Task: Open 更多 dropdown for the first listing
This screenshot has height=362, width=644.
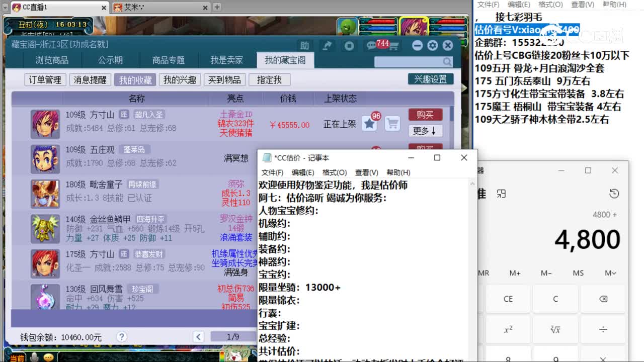Action: (x=424, y=131)
